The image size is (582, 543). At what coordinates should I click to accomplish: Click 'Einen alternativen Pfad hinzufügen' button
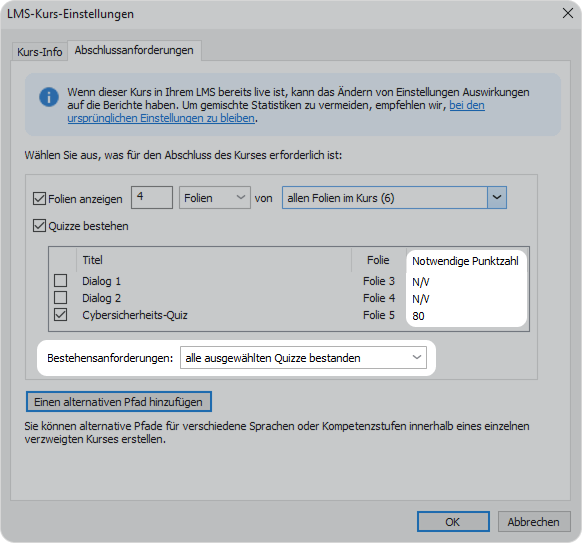point(119,402)
